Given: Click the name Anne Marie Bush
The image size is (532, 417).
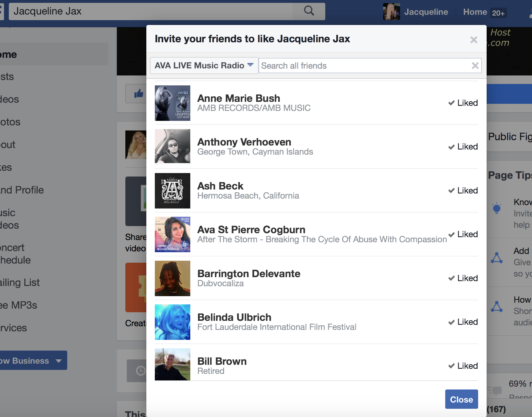Looking at the screenshot, I should tap(238, 98).
